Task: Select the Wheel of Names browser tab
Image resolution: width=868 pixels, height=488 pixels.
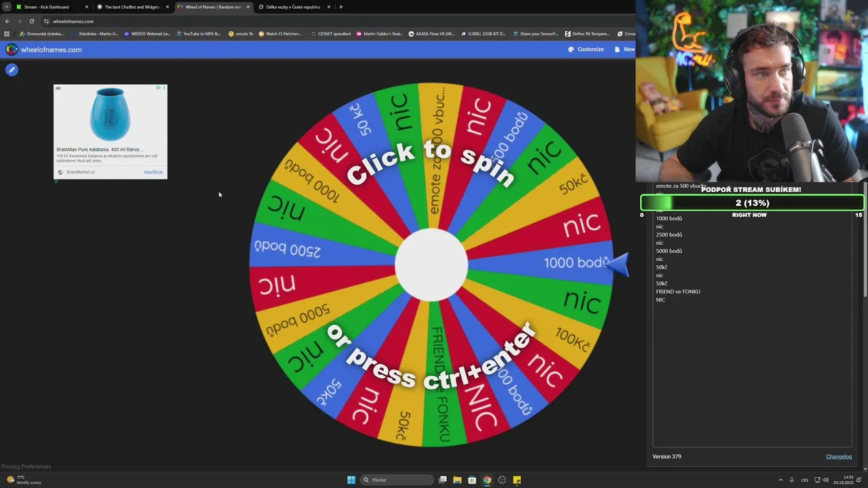Action: pyautogui.click(x=213, y=7)
